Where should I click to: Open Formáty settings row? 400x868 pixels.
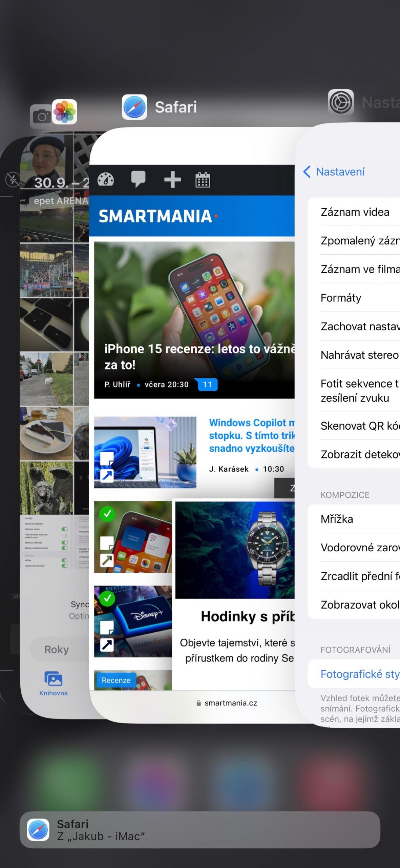pos(354,298)
